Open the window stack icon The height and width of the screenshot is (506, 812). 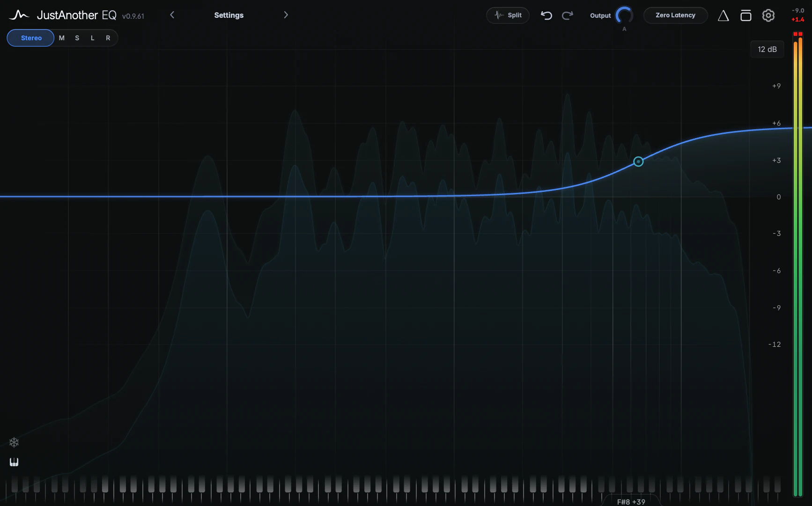tap(746, 15)
